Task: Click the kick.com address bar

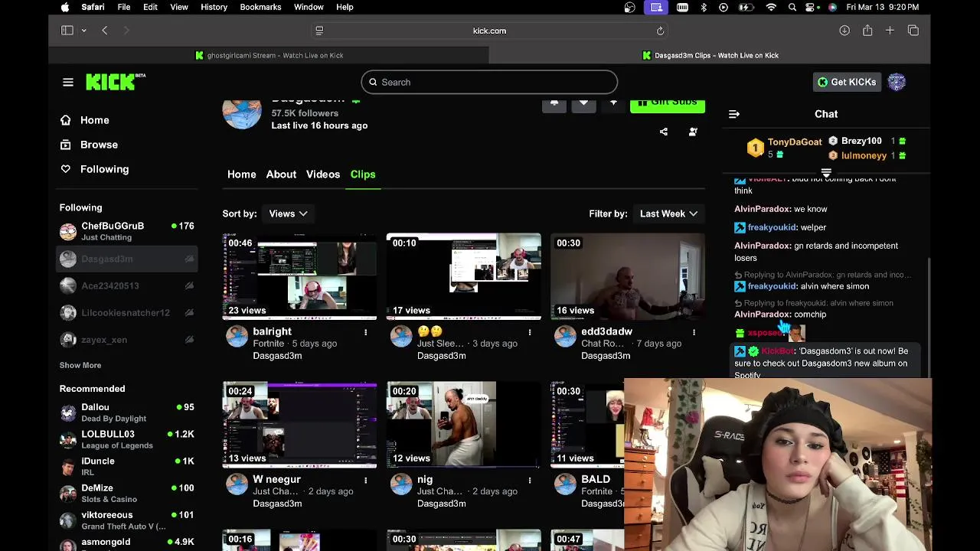Action: pyautogui.click(x=489, y=31)
